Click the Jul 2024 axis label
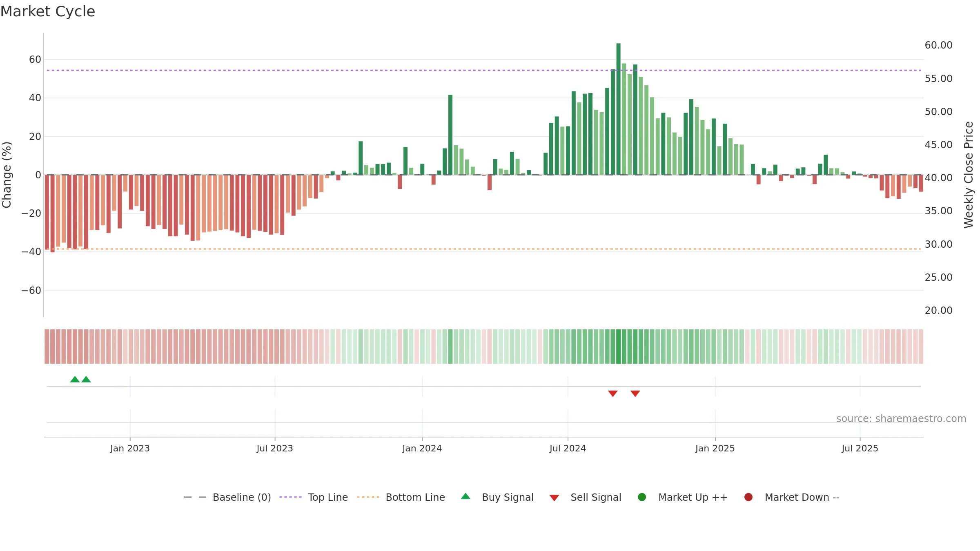This screenshot has width=980, height=551. point(568,448)
